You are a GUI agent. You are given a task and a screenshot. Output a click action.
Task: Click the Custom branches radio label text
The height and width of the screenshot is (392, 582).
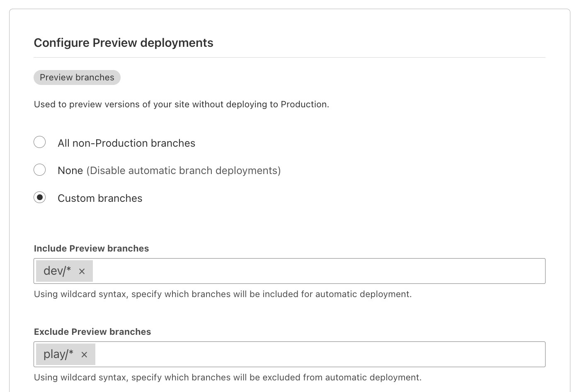pyautogui.click(x=99, y=198)
